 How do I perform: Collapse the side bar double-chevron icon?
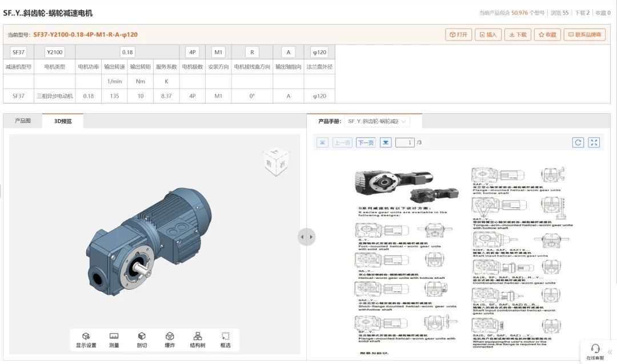coord(610,352)
